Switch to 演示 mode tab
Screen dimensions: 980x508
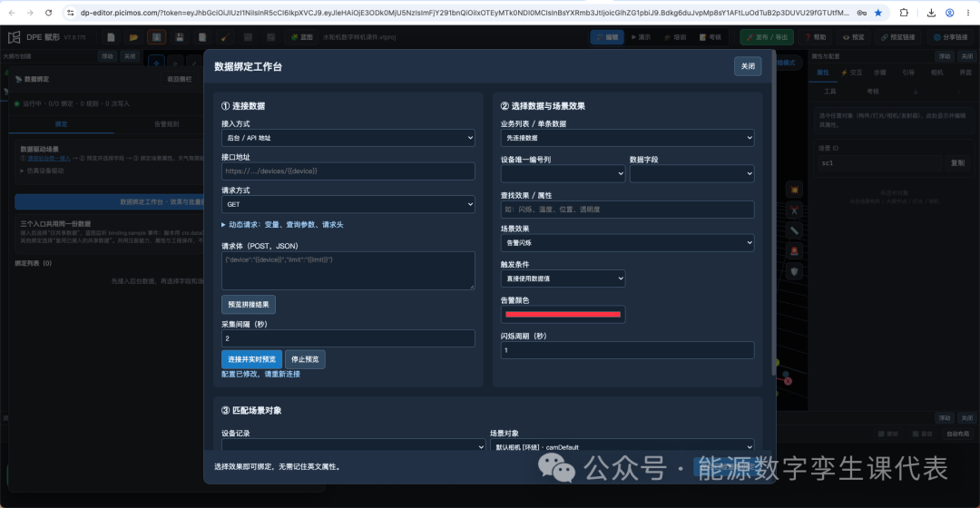point(641,37)
